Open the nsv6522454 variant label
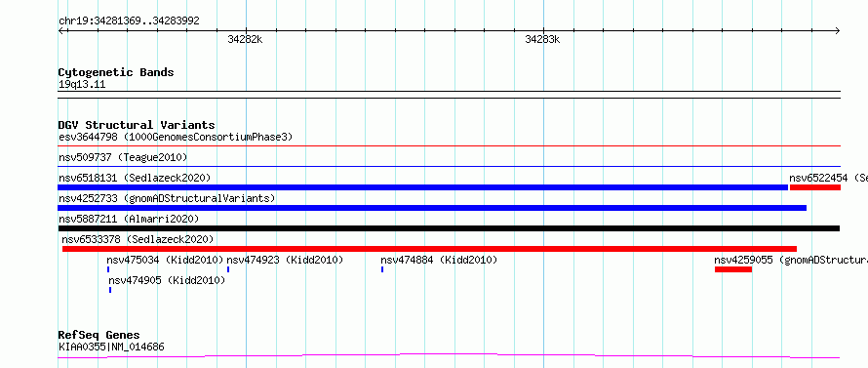Screen dimensions: 868x368 pyautogui.click(x=828, y=178)
